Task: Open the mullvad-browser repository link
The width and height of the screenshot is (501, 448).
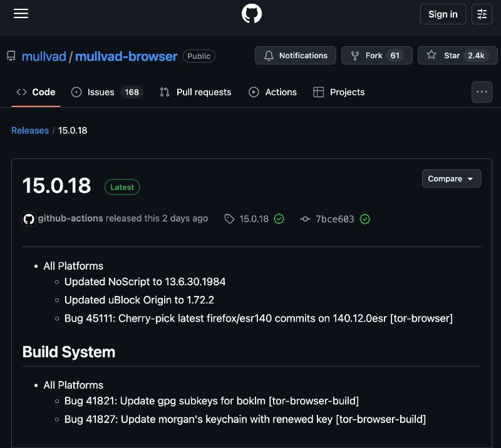Action: [x=127, y=56]
